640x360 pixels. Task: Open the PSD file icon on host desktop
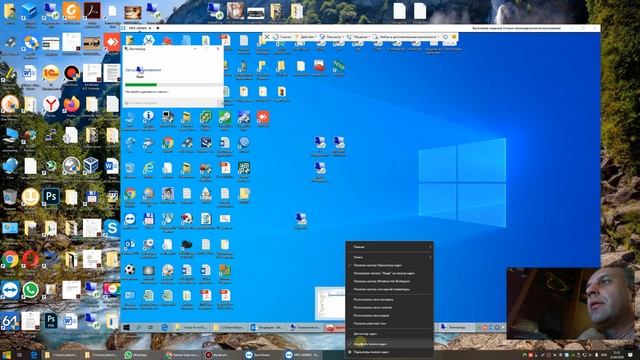[x=51, y=321]
